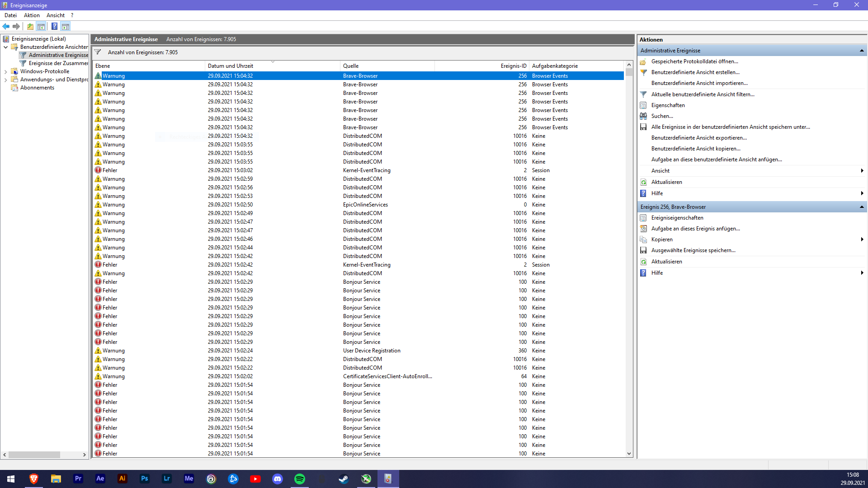Toggle the action pane toolbar button
Screen dimensions: 868x488
[66, 26]
